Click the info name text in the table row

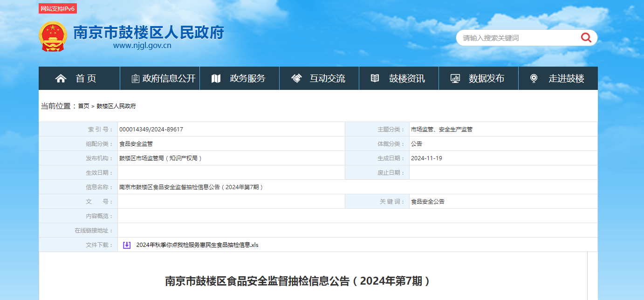(192, 187)
